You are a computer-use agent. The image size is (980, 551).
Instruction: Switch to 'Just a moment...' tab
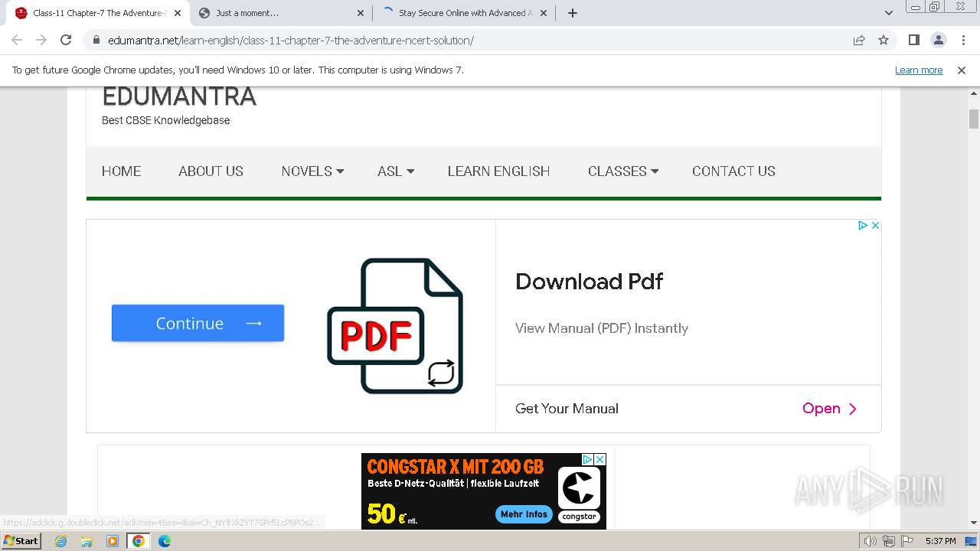click(x=281, y=13)
